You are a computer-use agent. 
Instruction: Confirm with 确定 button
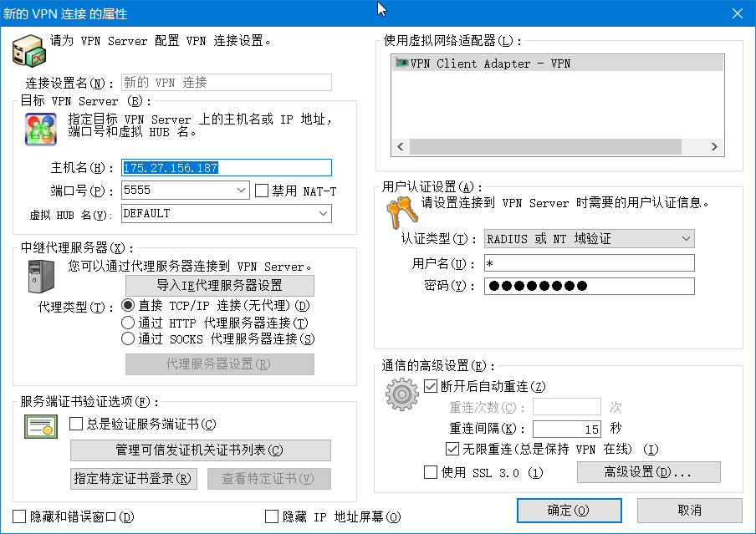tap(569, 511)
